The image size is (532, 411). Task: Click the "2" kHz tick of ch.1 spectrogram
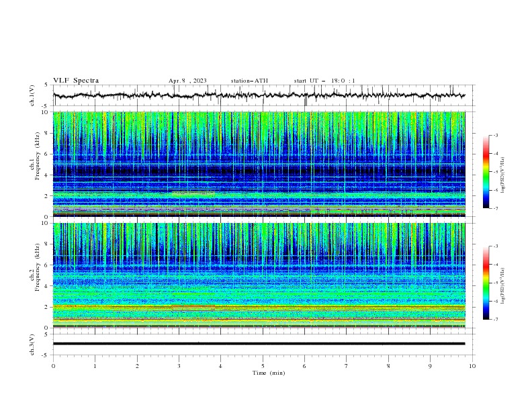[x=48, y=195]
